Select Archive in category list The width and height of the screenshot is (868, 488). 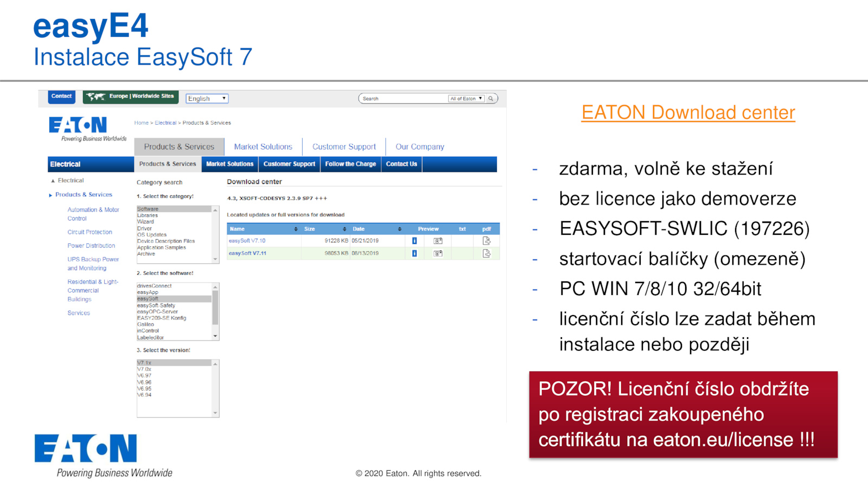point(146,254)
